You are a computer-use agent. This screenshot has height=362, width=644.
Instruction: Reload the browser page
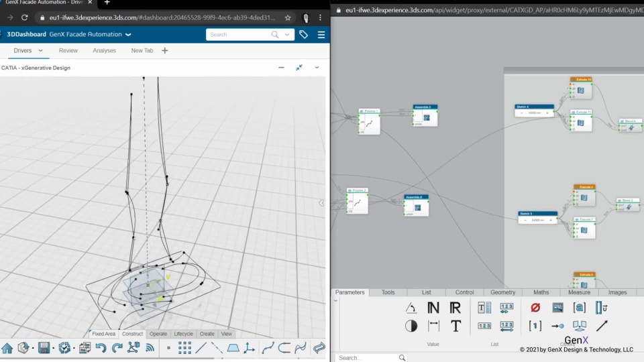coord(25,17)
